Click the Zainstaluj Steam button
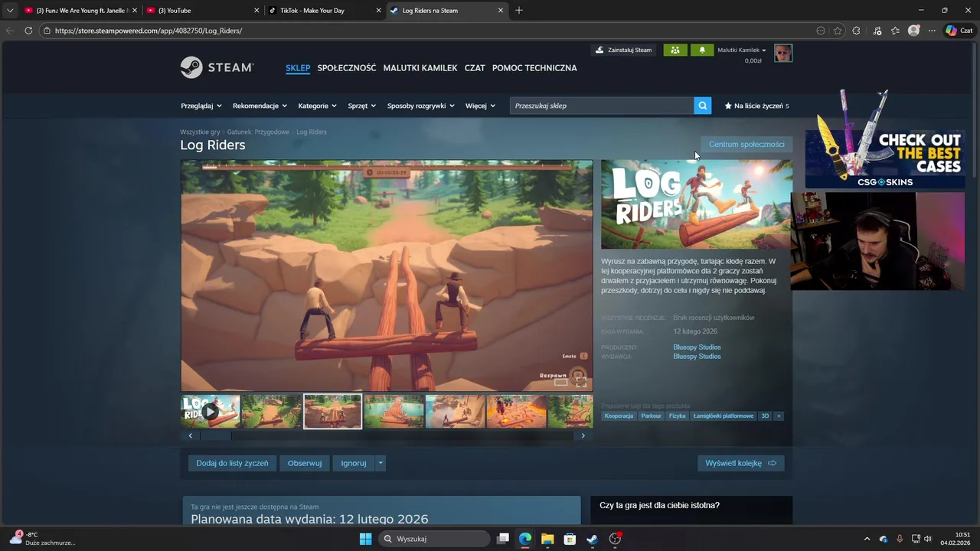 coord(623,50)
